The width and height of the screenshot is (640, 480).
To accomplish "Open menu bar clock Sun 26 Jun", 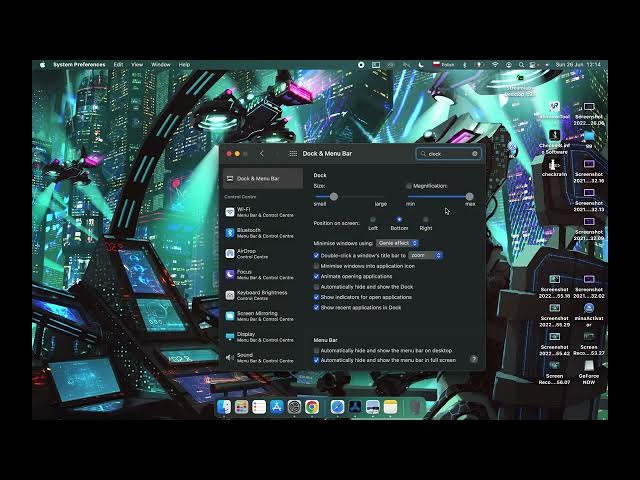I will [x=578, y=64].
